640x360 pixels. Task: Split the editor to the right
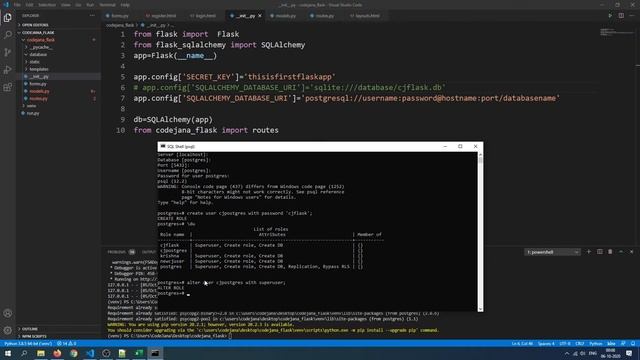pyautogui.click(x=621, y=16)
